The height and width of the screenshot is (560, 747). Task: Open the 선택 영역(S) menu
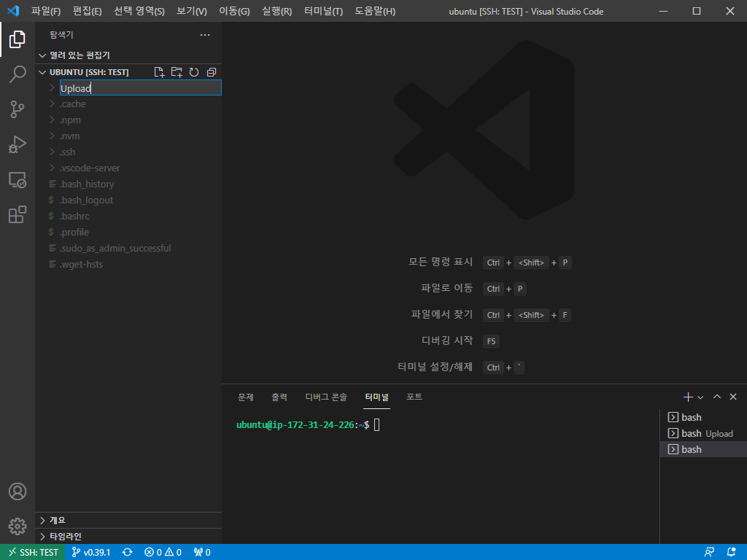click(139, 11)
